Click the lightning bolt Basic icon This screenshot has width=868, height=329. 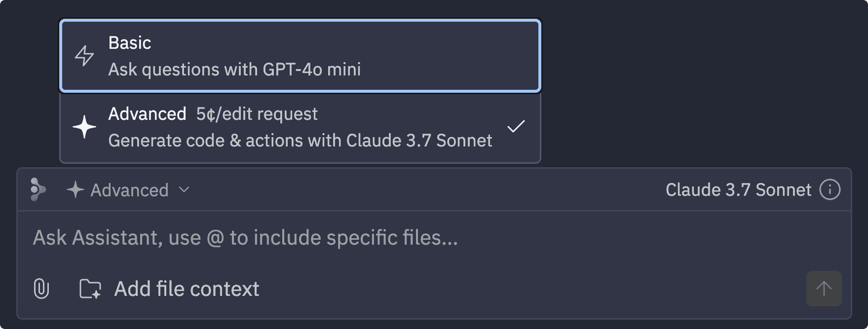point(84,56)
